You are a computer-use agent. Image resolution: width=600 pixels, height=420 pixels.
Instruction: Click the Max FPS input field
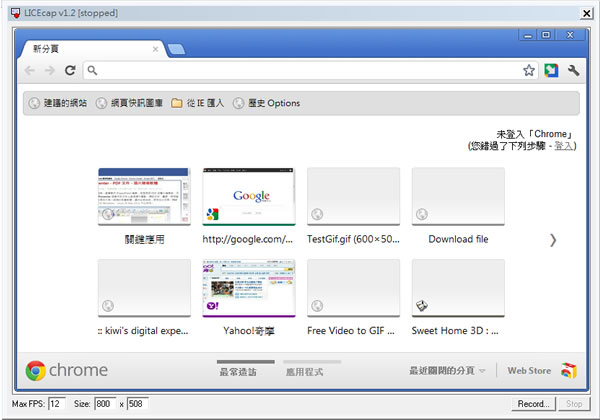click(x=56, y=404)
